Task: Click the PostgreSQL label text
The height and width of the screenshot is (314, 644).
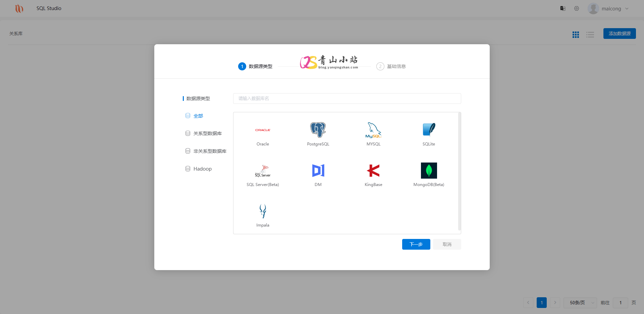Action: pos(318,144)
